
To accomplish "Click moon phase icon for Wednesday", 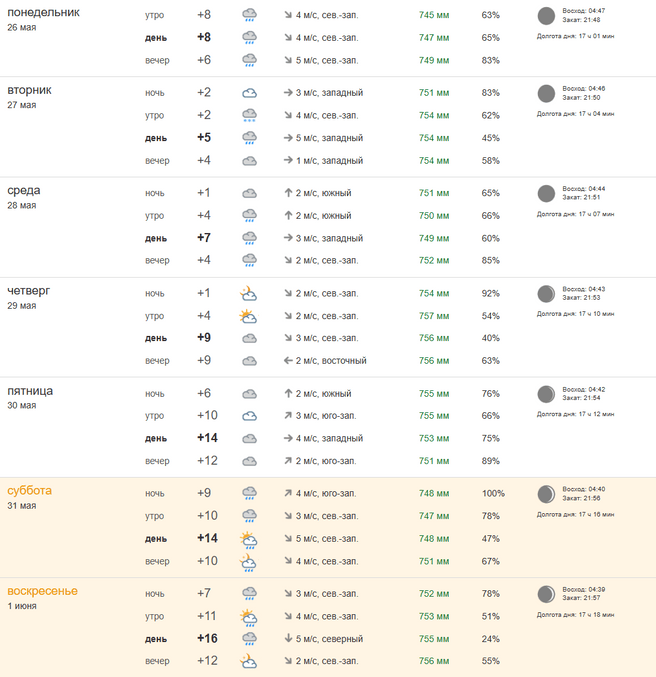I will (546, 193).
